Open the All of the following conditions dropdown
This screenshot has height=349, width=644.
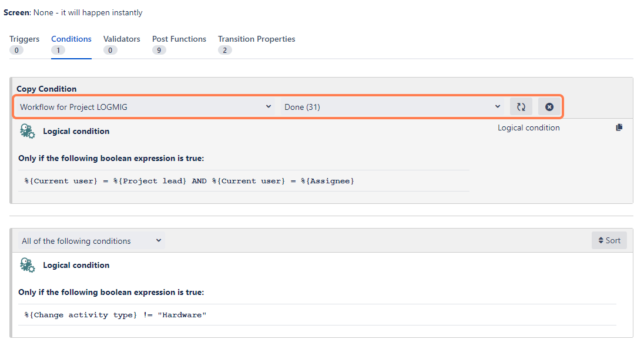click(91, 241)
